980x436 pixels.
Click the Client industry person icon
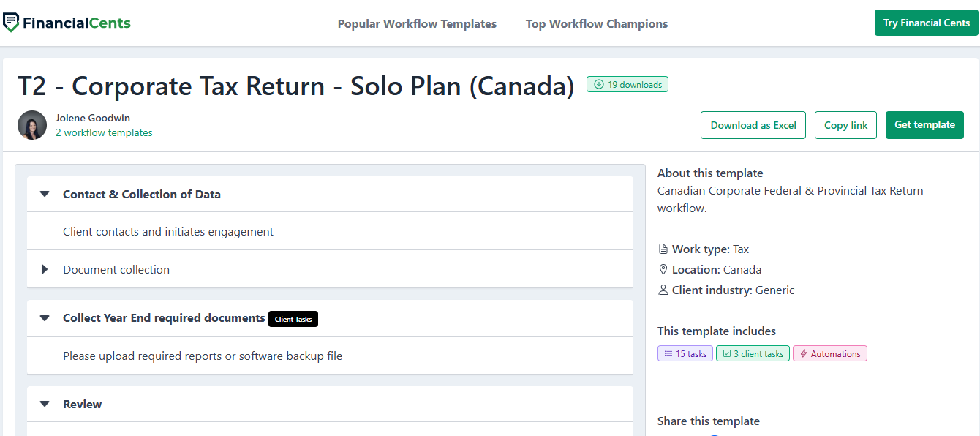[x=663, y=290]
